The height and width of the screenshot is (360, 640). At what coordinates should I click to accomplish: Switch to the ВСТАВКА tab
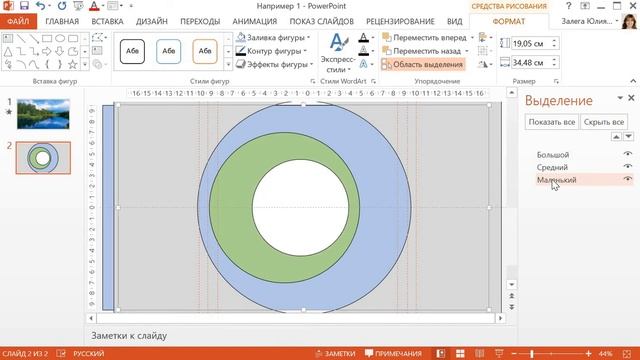107,21
